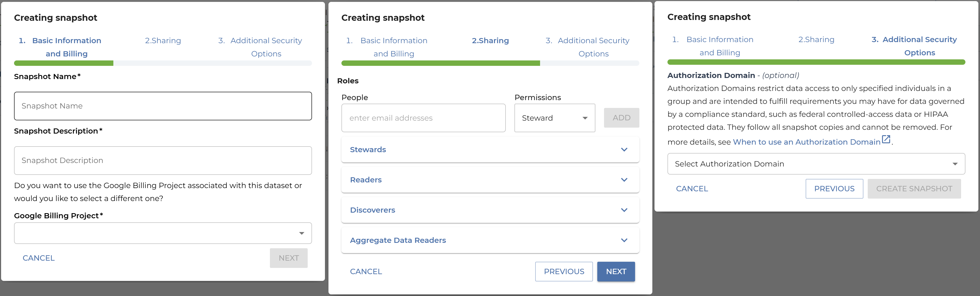Select Additional Security Options step in Sharing dialog

pos(588,47)
